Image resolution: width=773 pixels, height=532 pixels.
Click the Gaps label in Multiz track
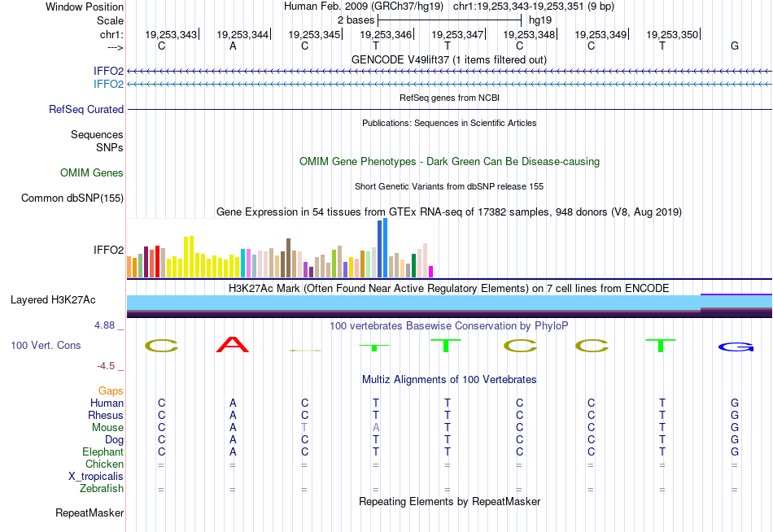coord(111,391)
